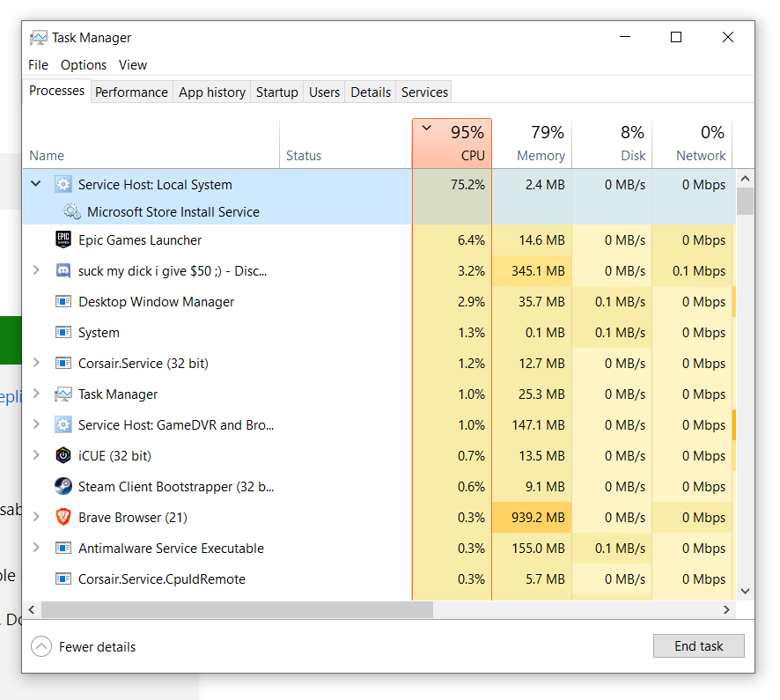The height and width of the screenshot is (700, 780).
Task: Click the System process icon
Action: click(x=63, y=332)
